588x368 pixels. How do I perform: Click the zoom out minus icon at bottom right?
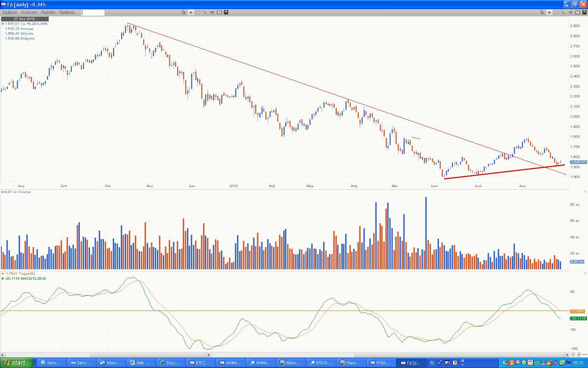(573, 355)
